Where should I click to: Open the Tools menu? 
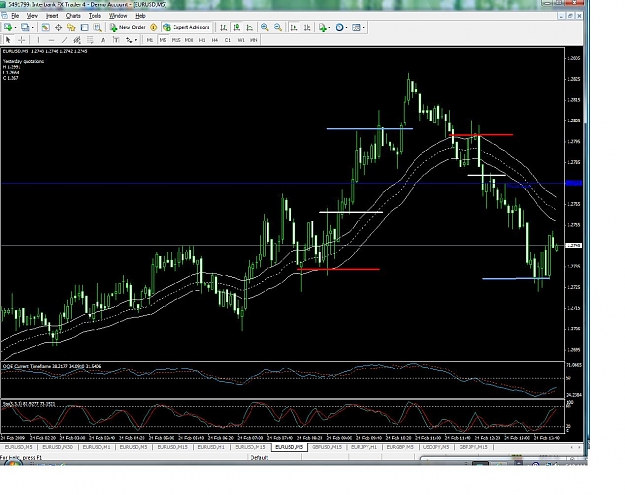[94, 16]
